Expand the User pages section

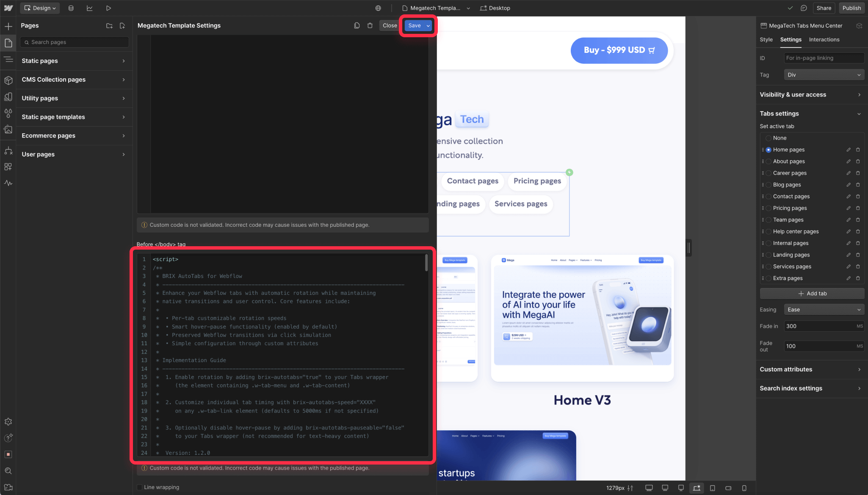(x=74, y=154)
